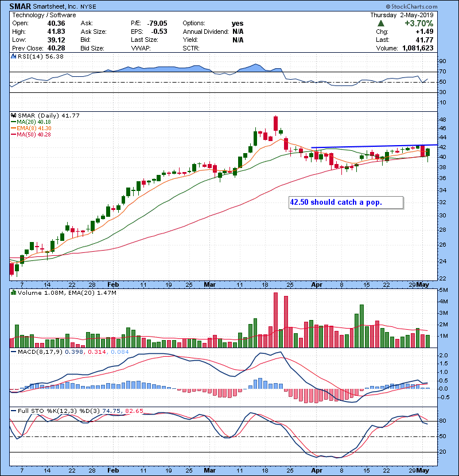
Task: Click the candlestick icon beside SMAR (Daily)
Action: 14,115
